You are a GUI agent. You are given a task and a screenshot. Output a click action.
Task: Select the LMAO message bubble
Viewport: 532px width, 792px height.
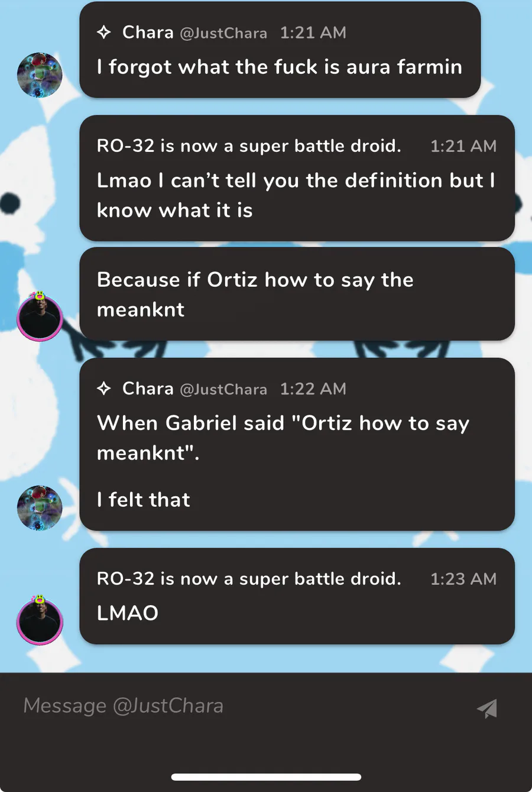(297, 596)
